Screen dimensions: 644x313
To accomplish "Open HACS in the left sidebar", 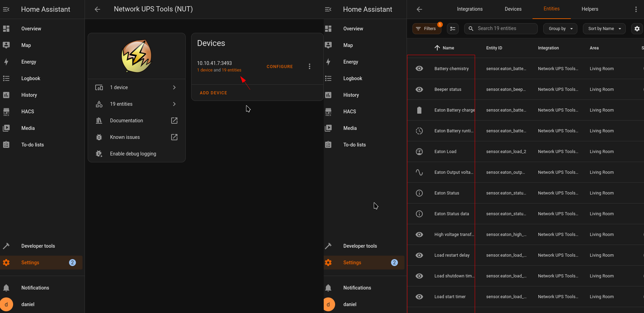I will 28,112.
